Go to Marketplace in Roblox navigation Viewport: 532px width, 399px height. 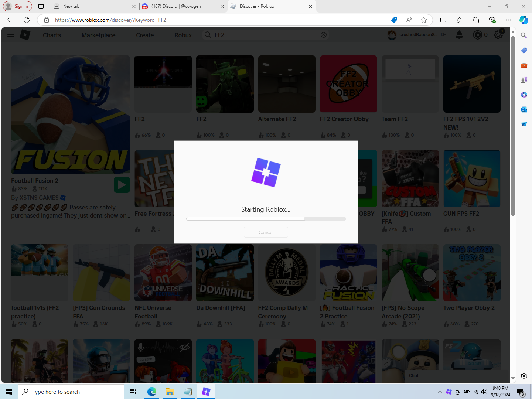99,35
